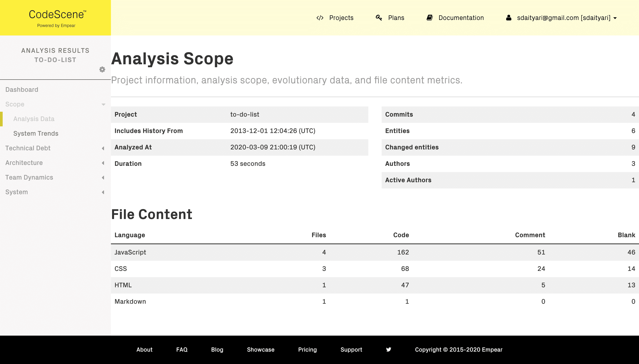Click the Pricing footer link

point(307,350)
